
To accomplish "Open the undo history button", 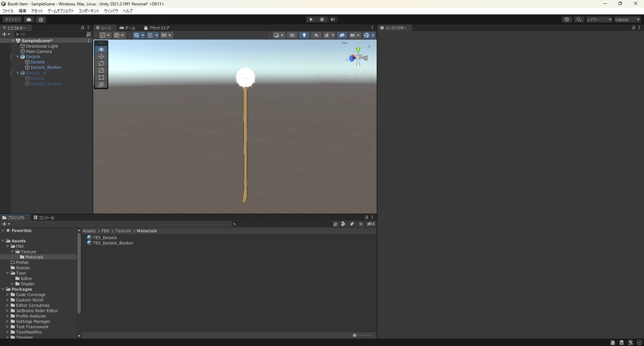I will click(567, 20).
